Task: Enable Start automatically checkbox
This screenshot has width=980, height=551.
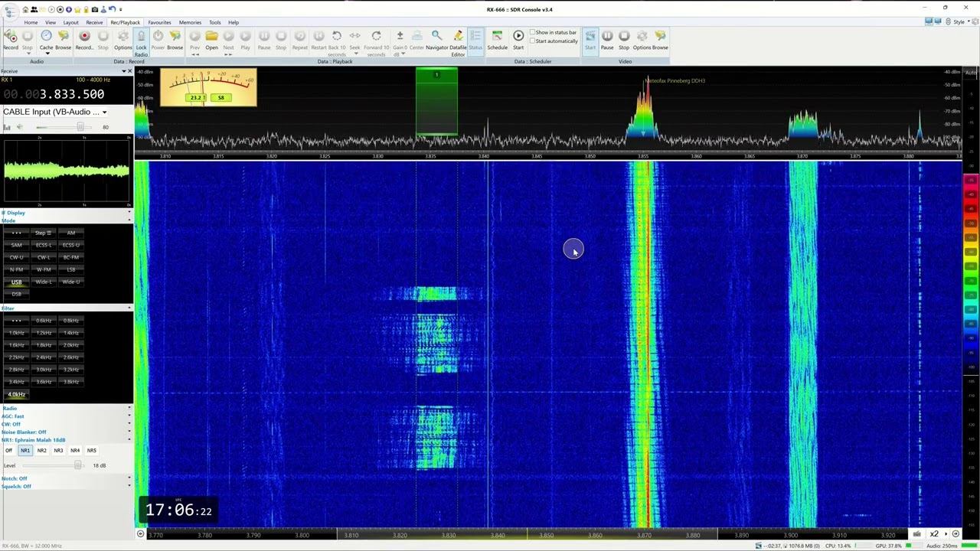Action: pos(533,41)
